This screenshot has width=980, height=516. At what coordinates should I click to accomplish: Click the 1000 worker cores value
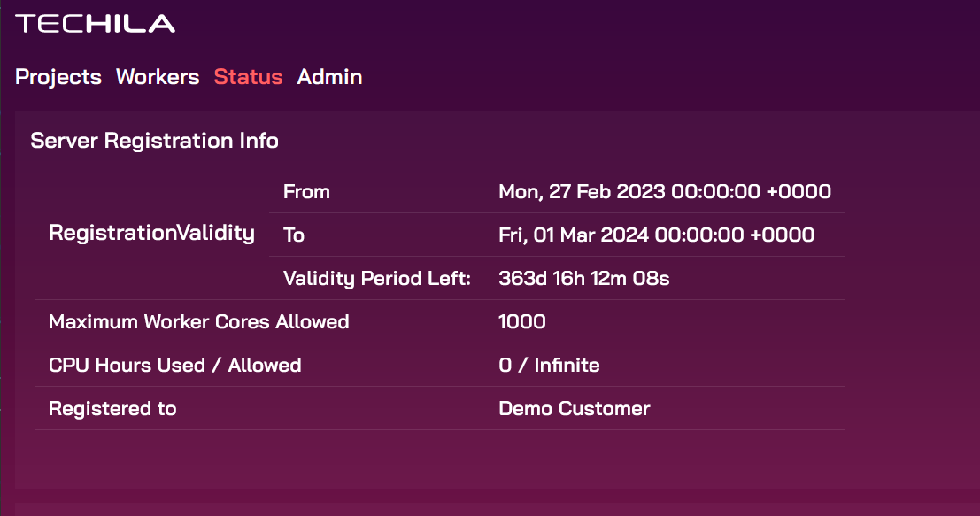522,322
